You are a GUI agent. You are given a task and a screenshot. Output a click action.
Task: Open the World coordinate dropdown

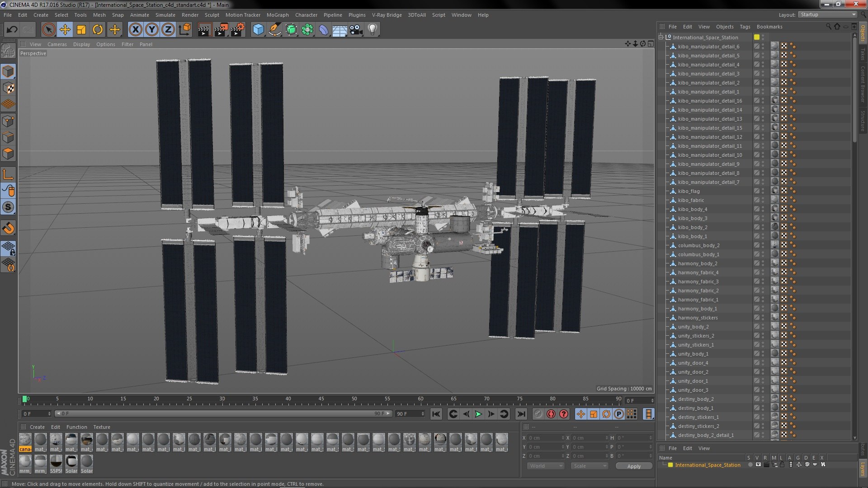pos(546,466)
